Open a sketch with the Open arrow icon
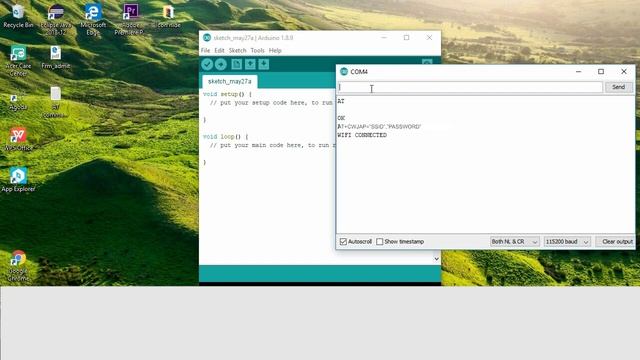 pyautogui.click(x=250, y=64)
